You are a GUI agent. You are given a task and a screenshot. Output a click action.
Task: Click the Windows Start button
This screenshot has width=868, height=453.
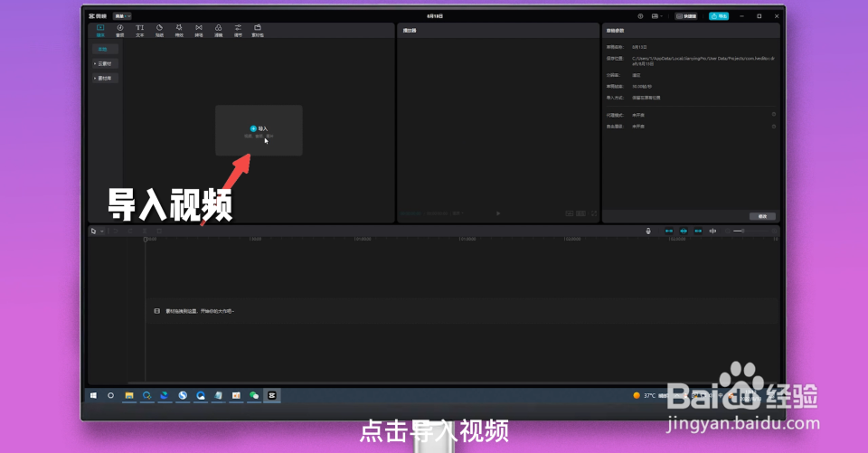point(93,395)
